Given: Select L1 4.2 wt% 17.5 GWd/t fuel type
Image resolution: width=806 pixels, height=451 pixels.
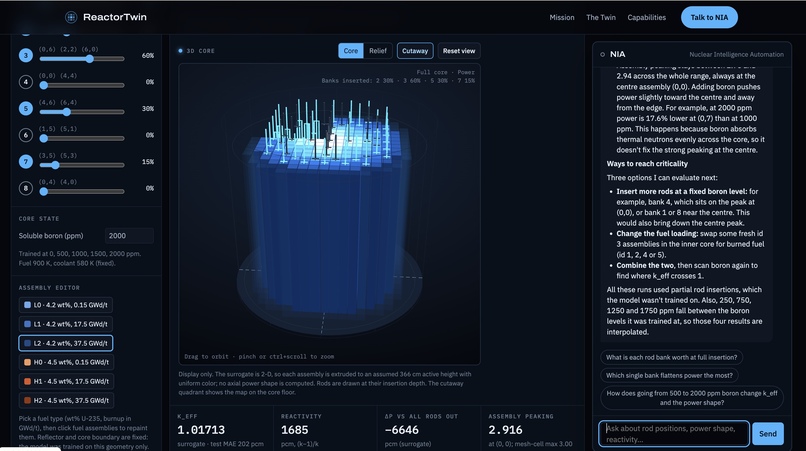Looking at the screenshot, I should (66, 324).
